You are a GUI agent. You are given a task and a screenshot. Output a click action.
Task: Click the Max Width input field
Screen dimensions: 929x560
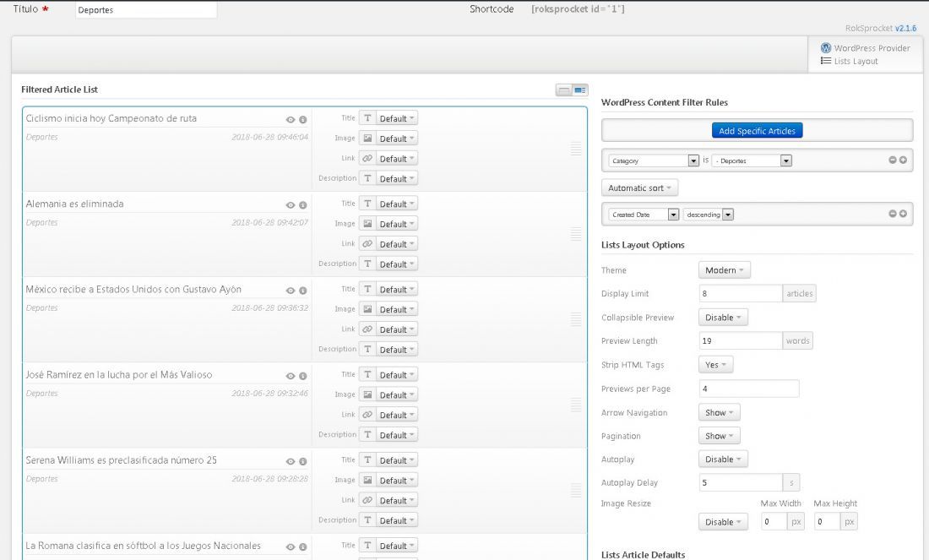(x=774, y=521)
